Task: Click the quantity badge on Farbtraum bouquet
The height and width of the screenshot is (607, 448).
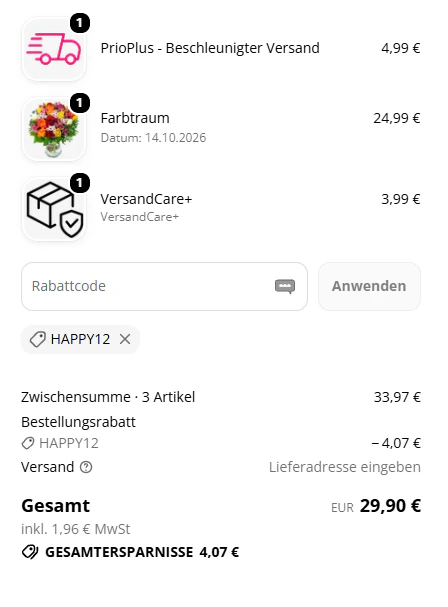Action: click(x=80, y=103)
